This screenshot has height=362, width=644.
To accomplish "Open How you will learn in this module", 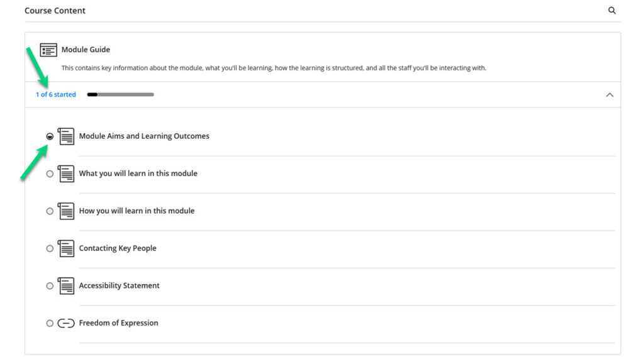I will point(136,211).
